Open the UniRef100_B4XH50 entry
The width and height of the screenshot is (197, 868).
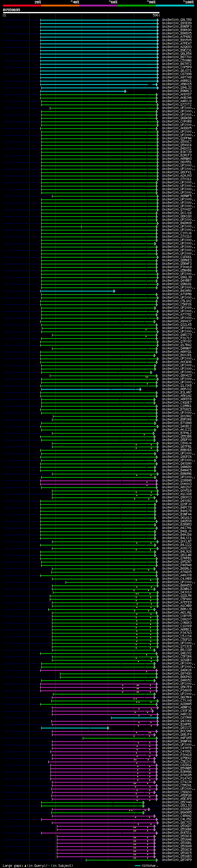point(176,291)
